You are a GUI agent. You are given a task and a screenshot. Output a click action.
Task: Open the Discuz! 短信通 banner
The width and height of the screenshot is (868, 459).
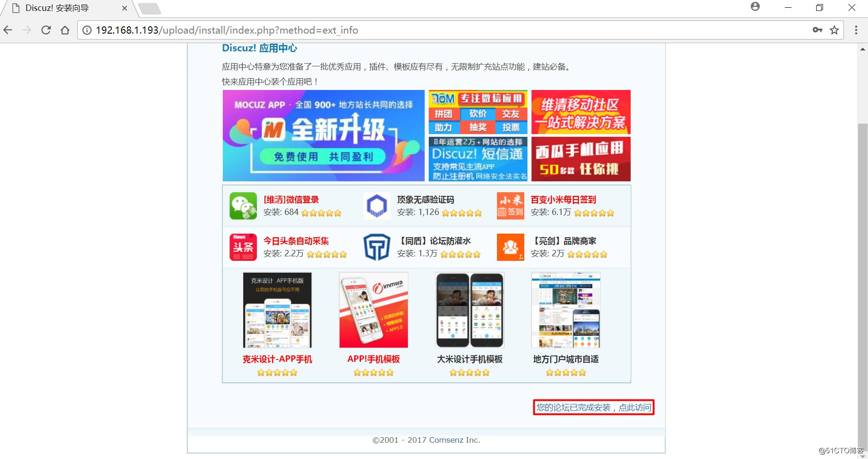(478, 159)
